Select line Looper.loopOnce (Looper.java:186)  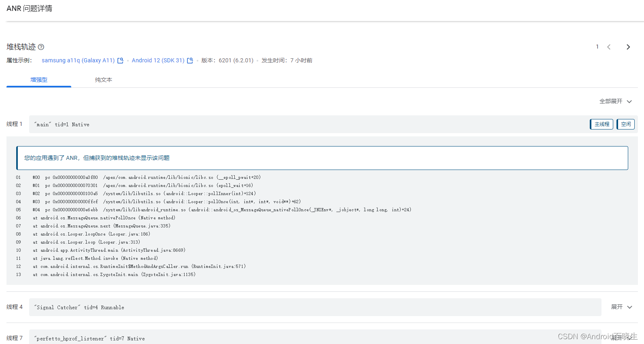91,234
